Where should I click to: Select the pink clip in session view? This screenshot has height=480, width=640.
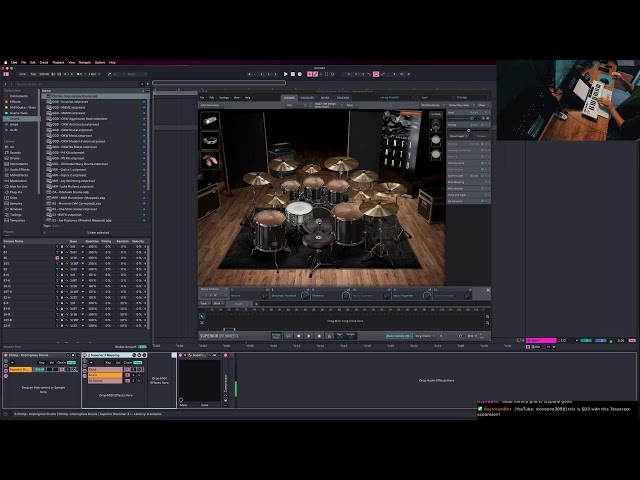[541, 340]
